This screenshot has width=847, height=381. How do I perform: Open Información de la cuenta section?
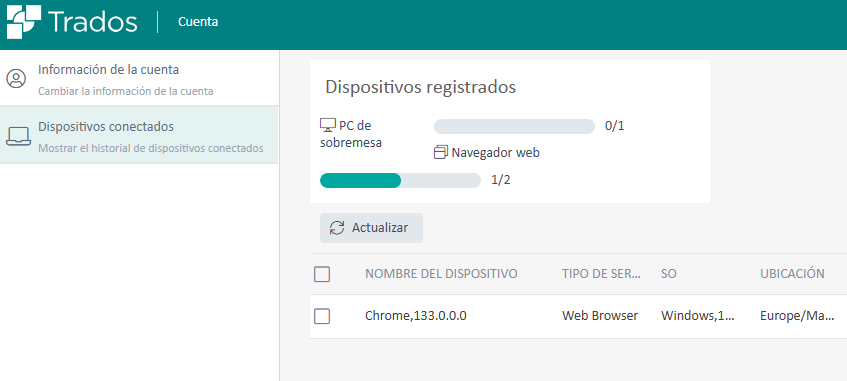coord(139,78)
